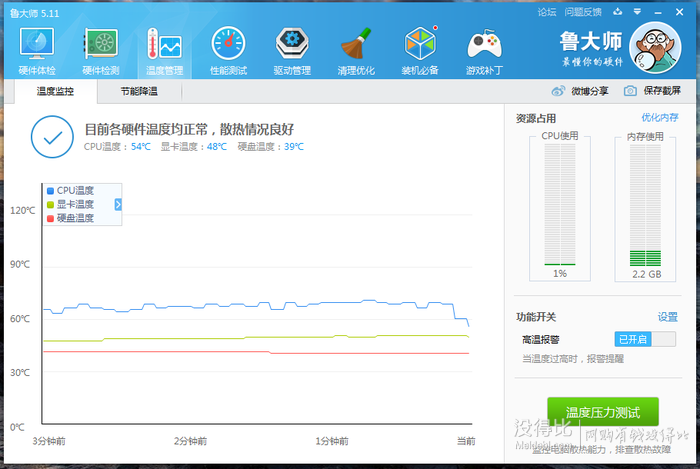Toggle the 硬盘温度 legend red swatch
The height and width of the screenshot is (469, 700).
click(50, 218)
